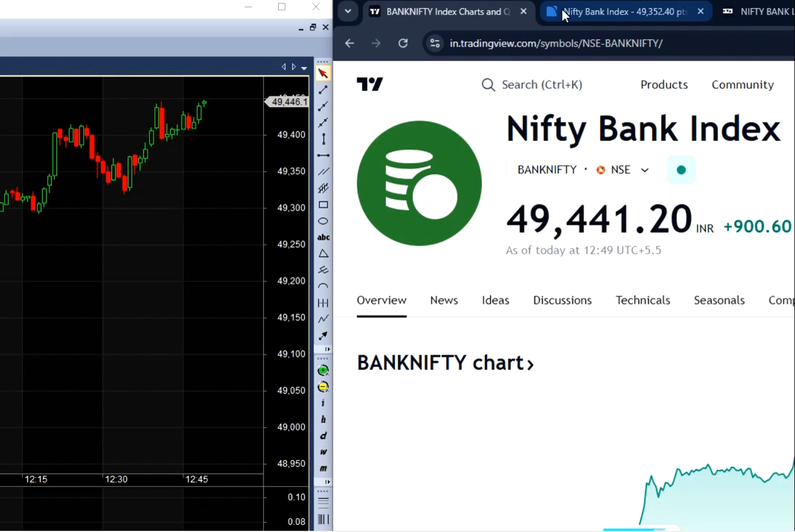Expand the NSE exchange dropdown chevron
The height and width of the screenshot is (532, 795).
coord(645,170)
